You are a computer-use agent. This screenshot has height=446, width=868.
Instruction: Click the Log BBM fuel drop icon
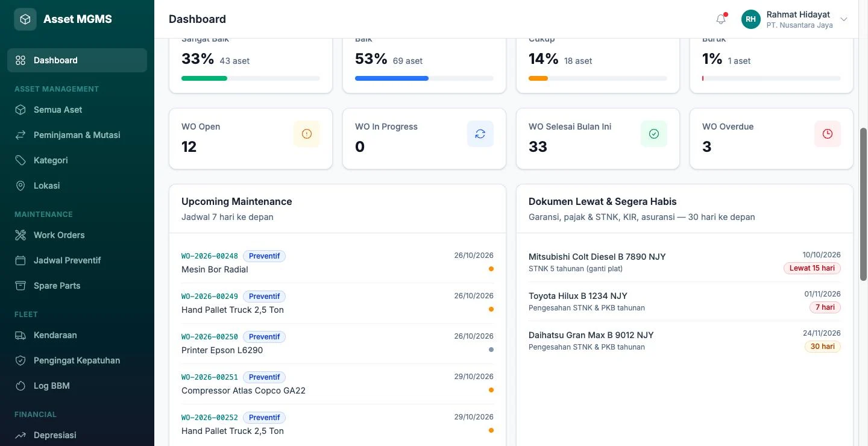coord(20,386)
